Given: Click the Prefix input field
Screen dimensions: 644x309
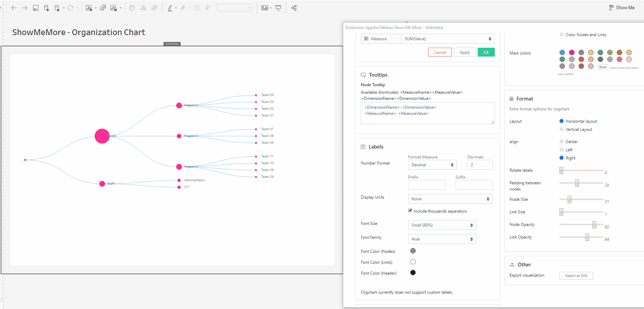Looking at the screenshot, I should [427, 185].
